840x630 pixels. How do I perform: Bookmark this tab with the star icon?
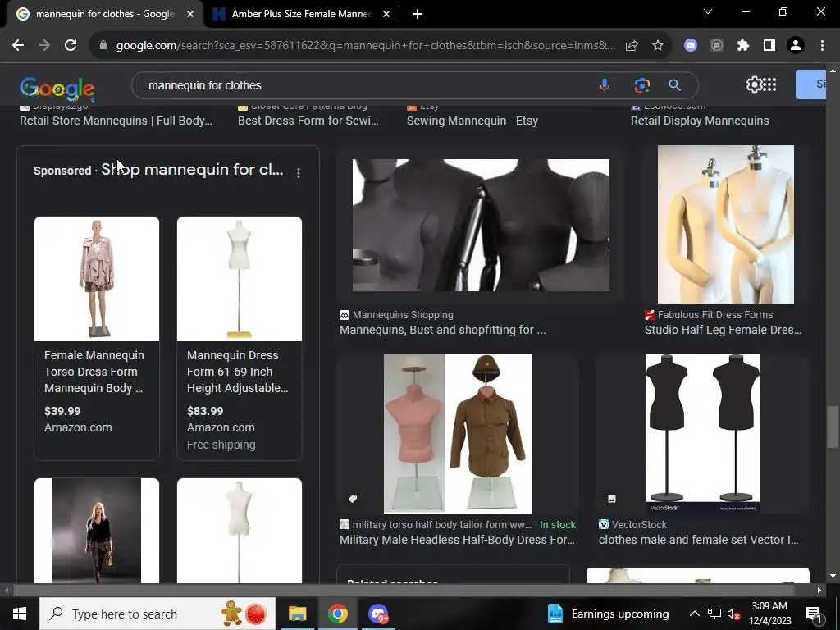pyautogui.click(x=658, y=46)
